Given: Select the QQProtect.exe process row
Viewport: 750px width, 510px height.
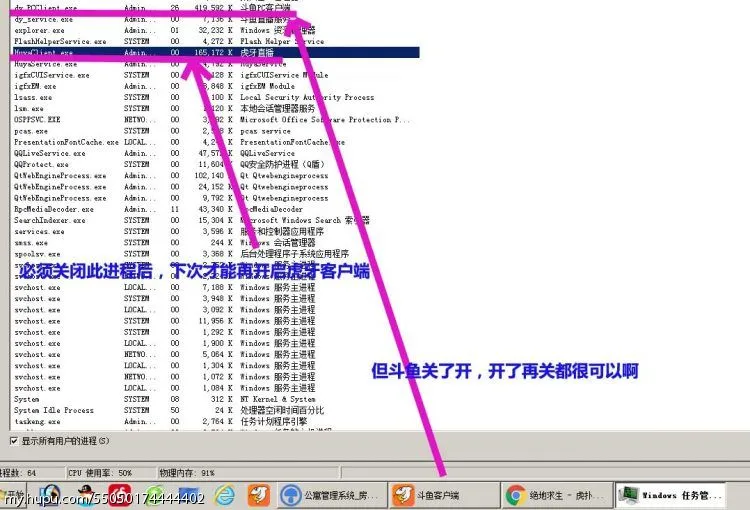Looking at the screenshot, I should [x=215, y=164].
